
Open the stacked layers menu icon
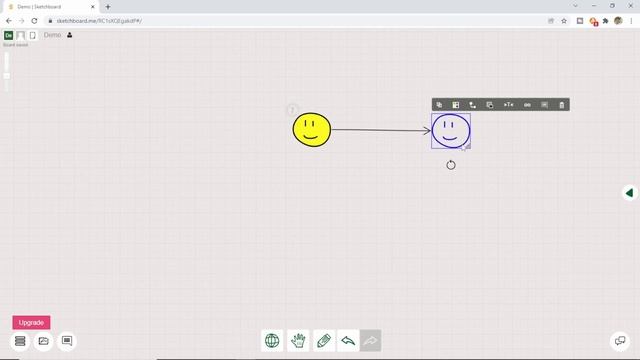tap(20, 341)
